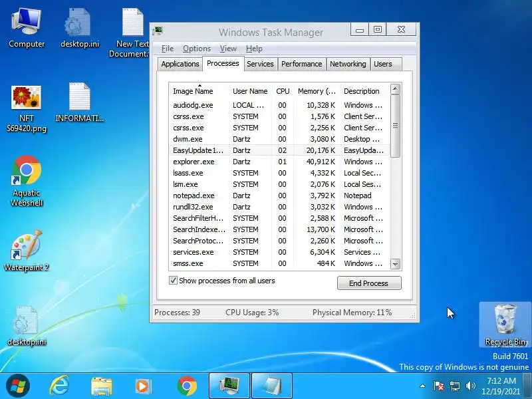This screenshot has width=532, height=399.
Task: Switch to Task Manager taskbar button
Action: 229,386
